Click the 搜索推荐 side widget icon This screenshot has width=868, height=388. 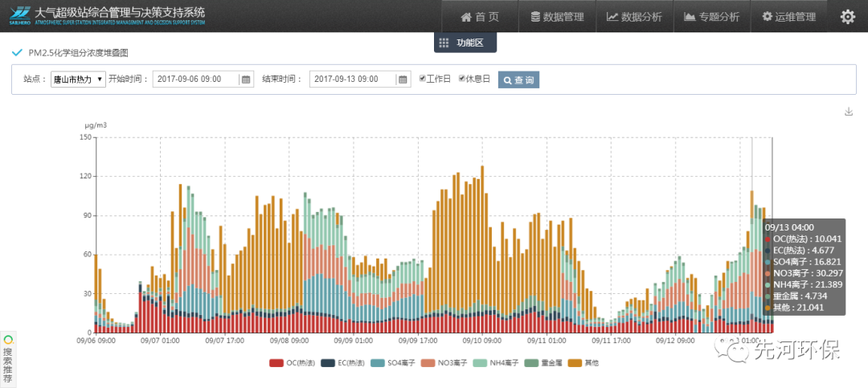coord(7,340)
